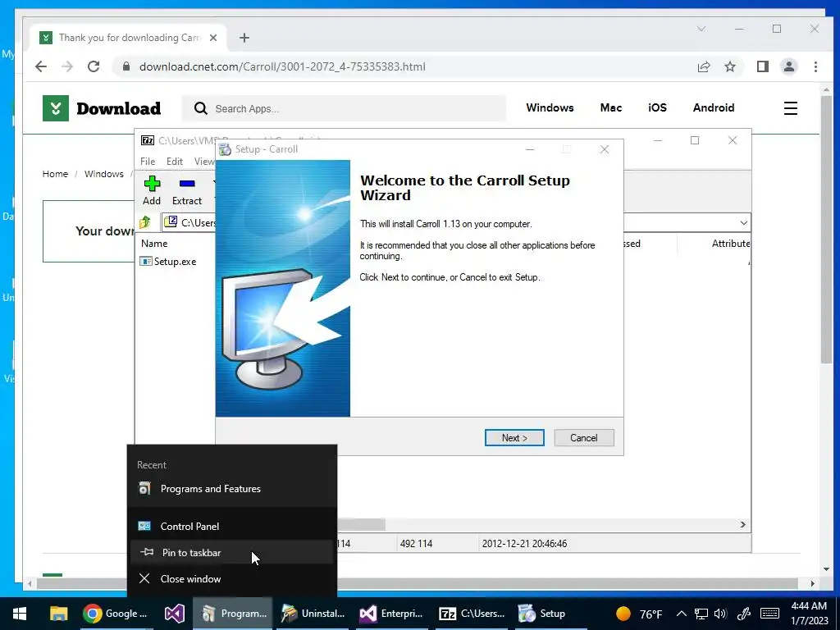Click the up-folder icon in 7-Zip

(145, 221)
